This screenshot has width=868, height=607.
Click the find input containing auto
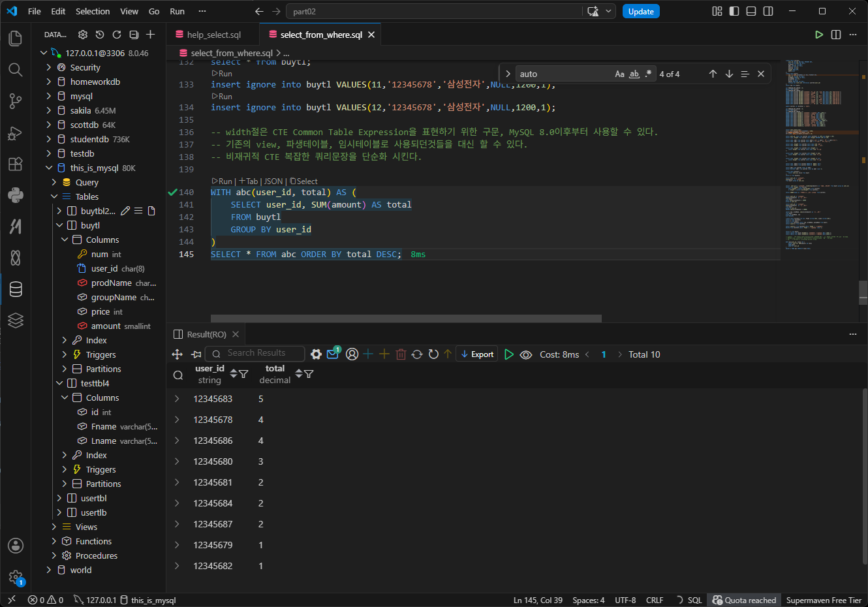point(565,74)
